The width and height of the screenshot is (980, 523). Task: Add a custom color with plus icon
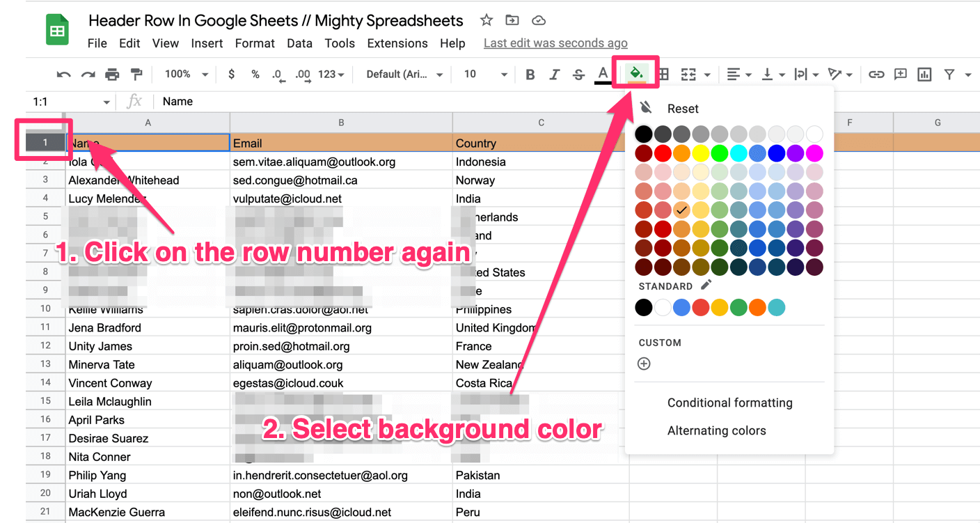point(644,364)
